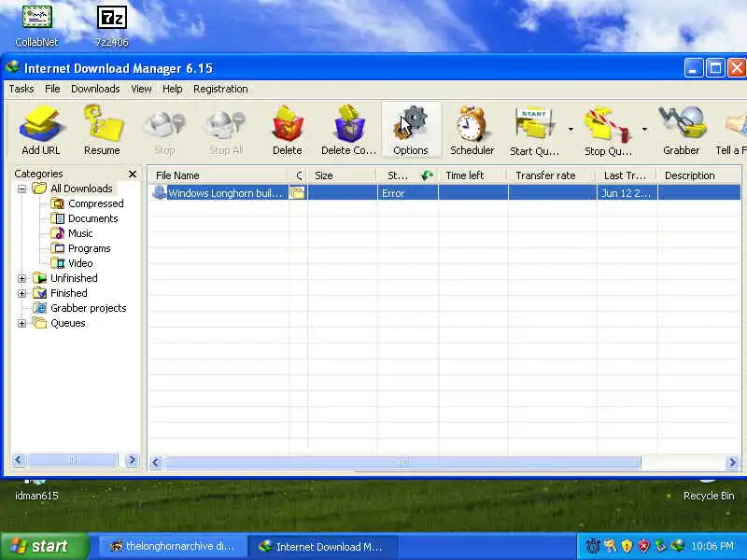Click the Stop toolbar icon
Screen dimensions: 747x560
pyautogui.click(x=164, y=130)
